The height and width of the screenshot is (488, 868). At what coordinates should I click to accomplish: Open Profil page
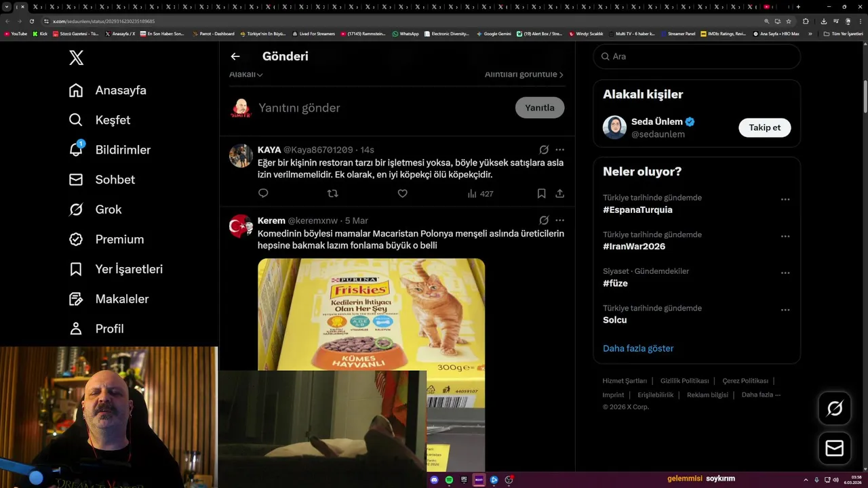[x=96, y=329]
